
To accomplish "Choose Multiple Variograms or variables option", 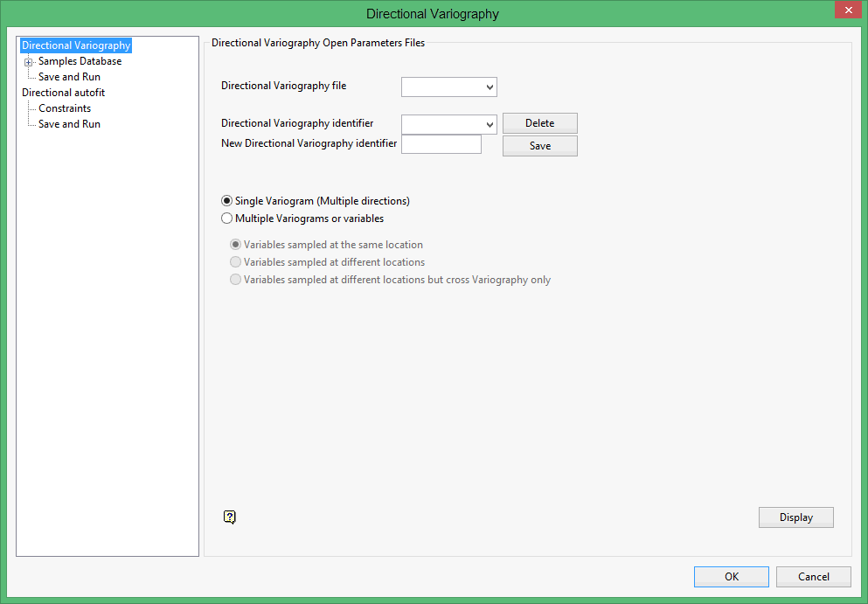I will pos(227,219).
